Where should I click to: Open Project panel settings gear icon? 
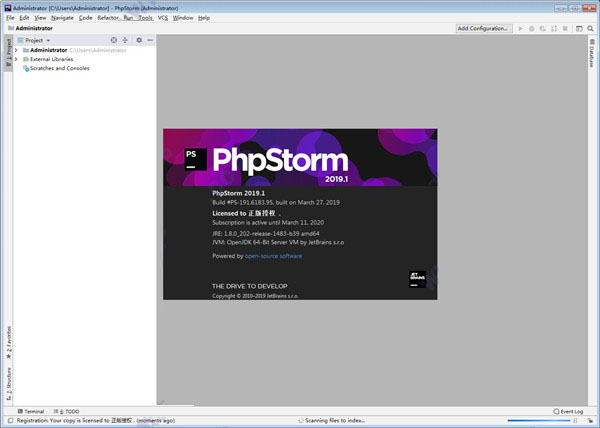tap(139, 40)
